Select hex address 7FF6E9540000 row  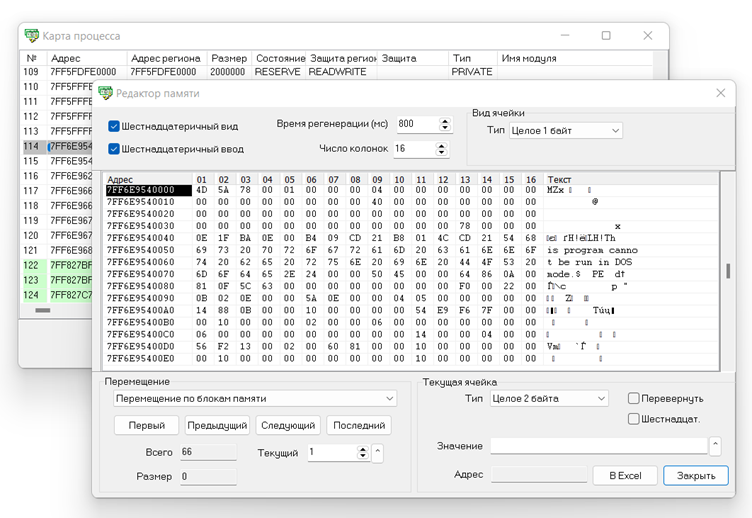(x=141, y=190)
